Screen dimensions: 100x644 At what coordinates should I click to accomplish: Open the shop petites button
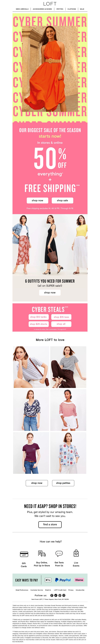pos(63,483)
